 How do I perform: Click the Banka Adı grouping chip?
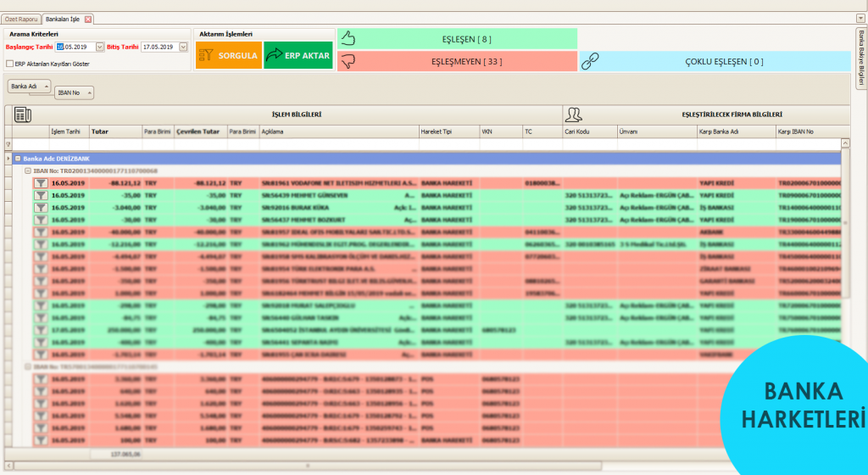point(29,87)
